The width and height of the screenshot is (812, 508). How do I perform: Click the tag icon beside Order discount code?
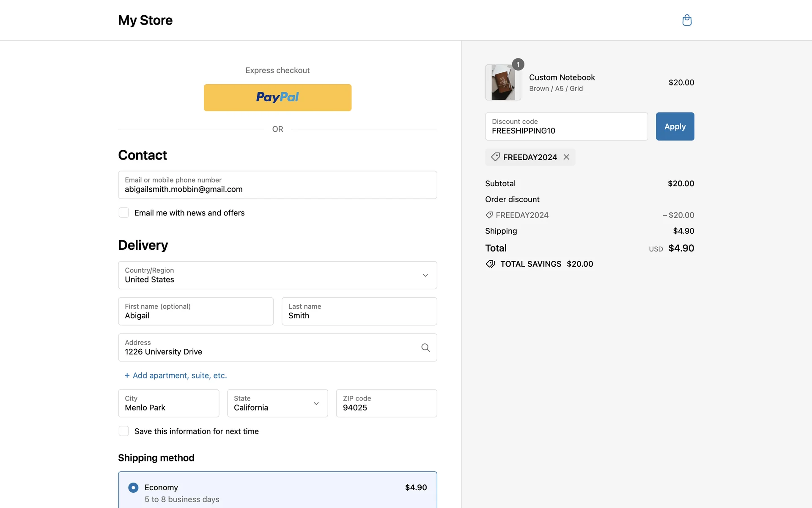(489, 215)
